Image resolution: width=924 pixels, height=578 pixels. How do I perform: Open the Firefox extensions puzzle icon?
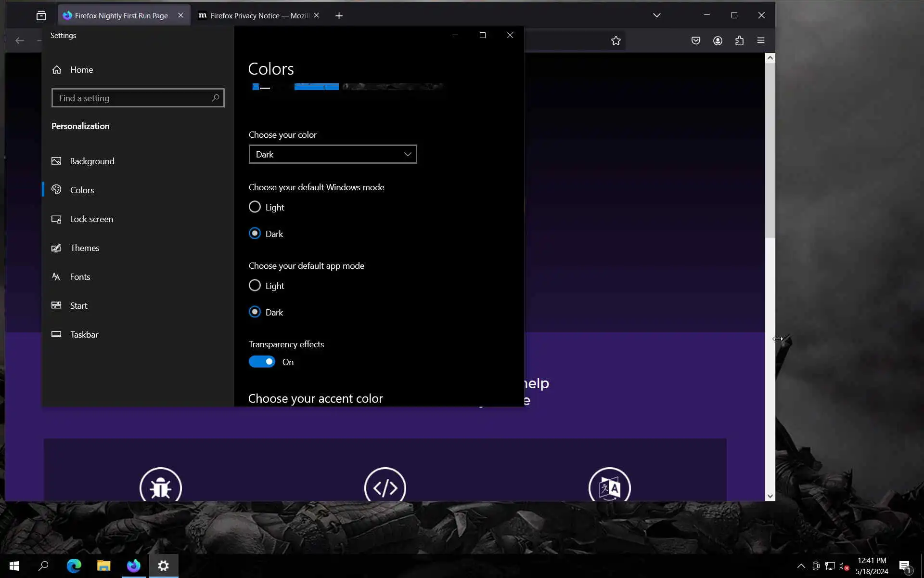(739, 41)
